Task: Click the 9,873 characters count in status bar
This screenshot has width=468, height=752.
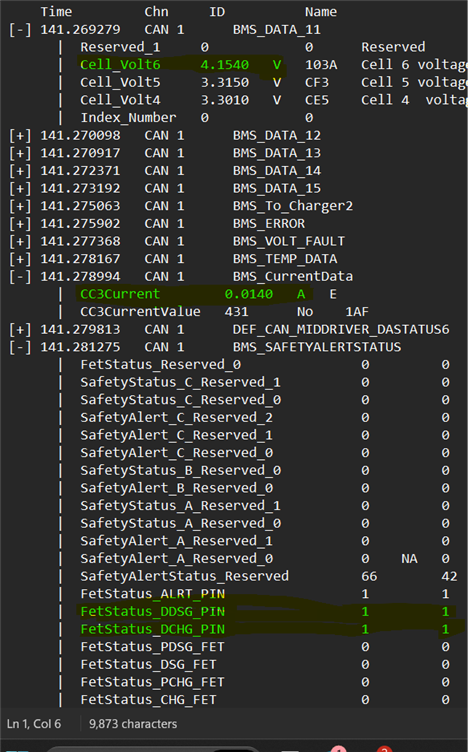Action: (x=133, y=724)
